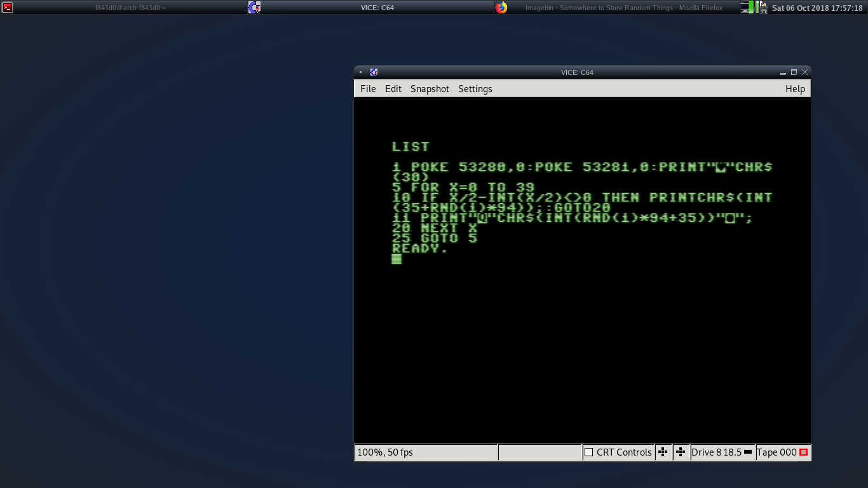
Task: Open the Snapshot menu
Action: pos(430,89)
